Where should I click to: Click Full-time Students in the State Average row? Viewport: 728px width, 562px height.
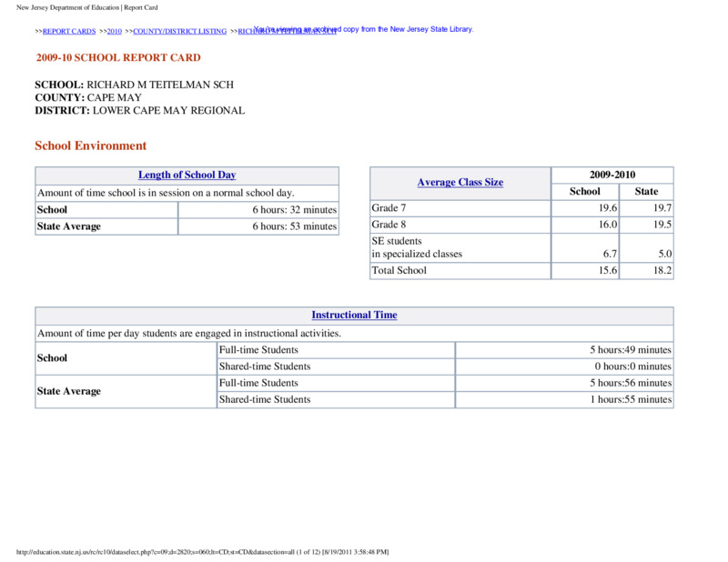pos(258,384)
